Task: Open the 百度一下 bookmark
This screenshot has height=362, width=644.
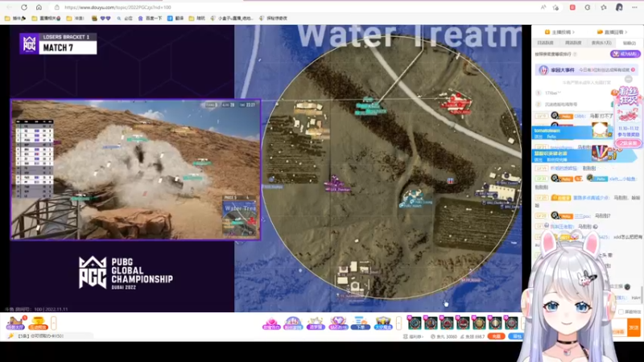Action: click(x=151, y=18)
